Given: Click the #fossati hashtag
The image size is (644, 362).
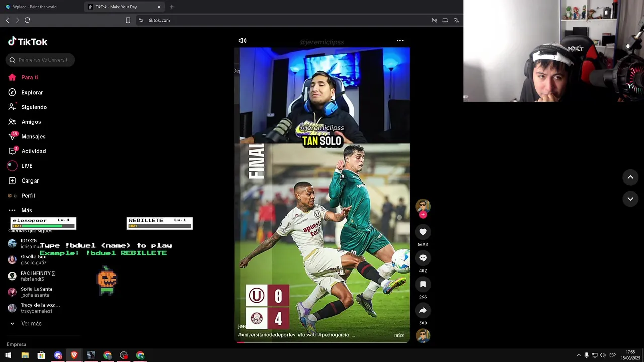Looking at the screenshot, I should point(306,335).
